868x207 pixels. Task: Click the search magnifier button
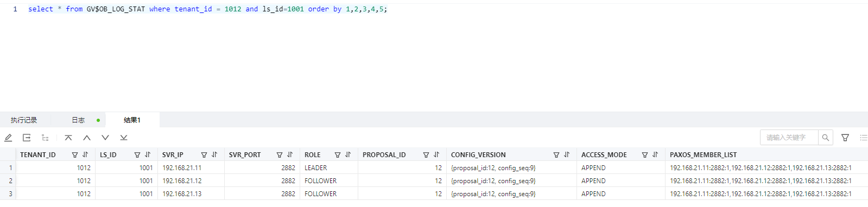826,138
